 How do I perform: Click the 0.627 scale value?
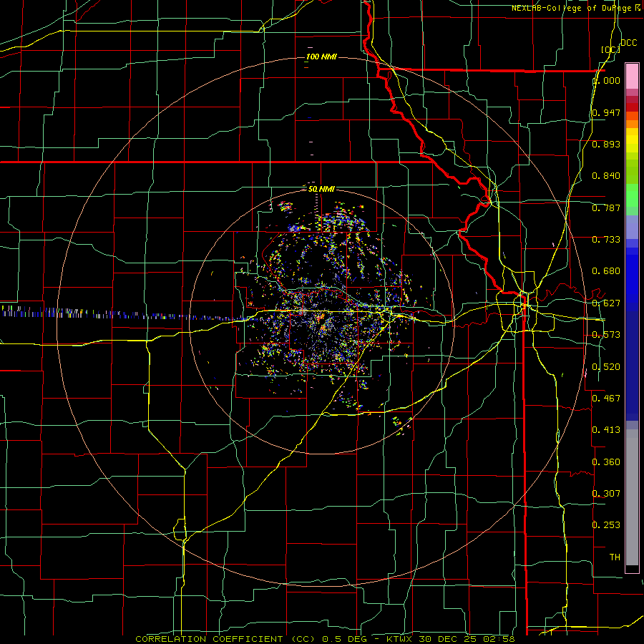pyautogui.click(x=606, y=303)
